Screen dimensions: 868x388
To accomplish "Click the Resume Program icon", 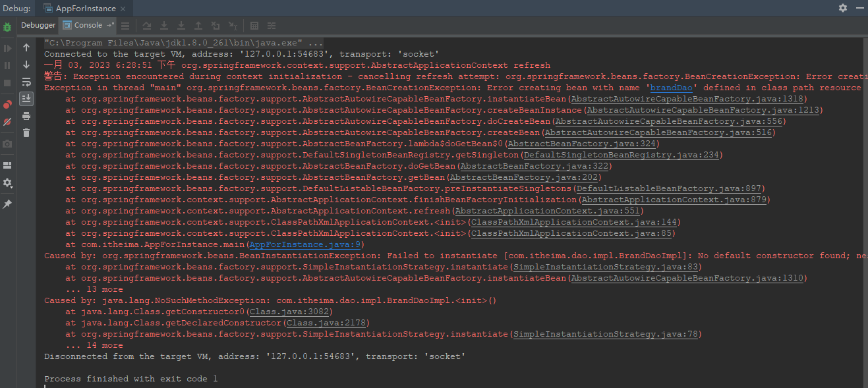I will (x=7, y=48).
